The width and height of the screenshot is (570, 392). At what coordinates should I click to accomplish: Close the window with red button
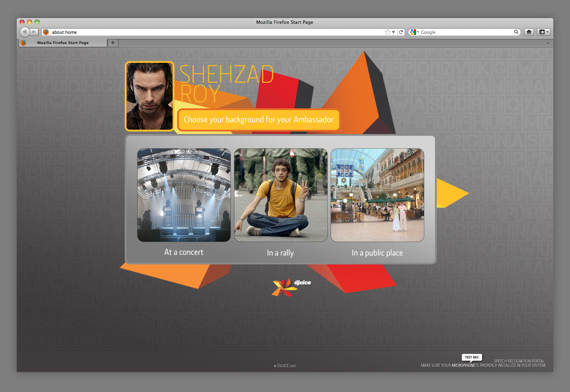tap(22, 22)
